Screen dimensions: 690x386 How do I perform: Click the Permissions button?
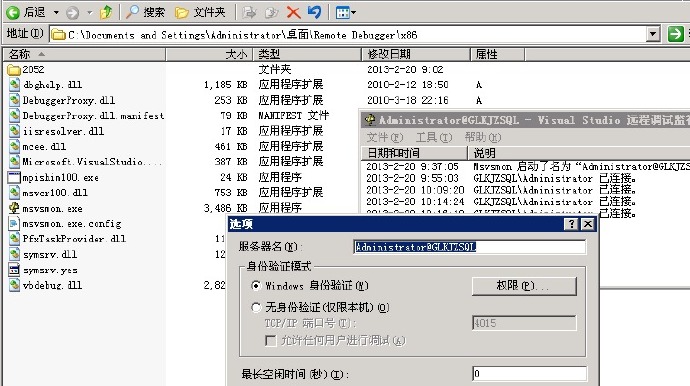[x=524, y=286]
